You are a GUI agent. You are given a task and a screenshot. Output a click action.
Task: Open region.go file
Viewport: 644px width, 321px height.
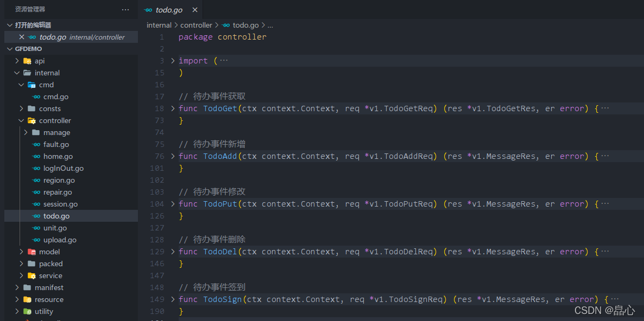(59, 180)
